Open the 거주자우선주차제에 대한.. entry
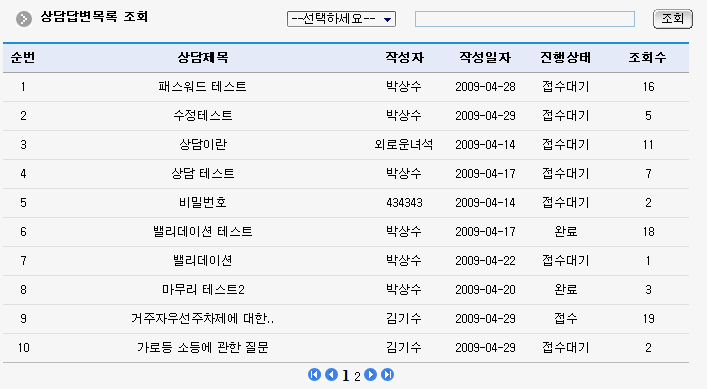This screenshot has height=389, width=707. 202,319
